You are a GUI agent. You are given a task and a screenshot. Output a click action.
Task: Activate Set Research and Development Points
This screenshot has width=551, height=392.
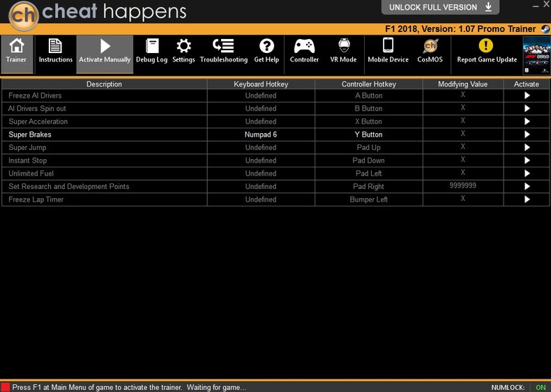click(x=527, y=186)
